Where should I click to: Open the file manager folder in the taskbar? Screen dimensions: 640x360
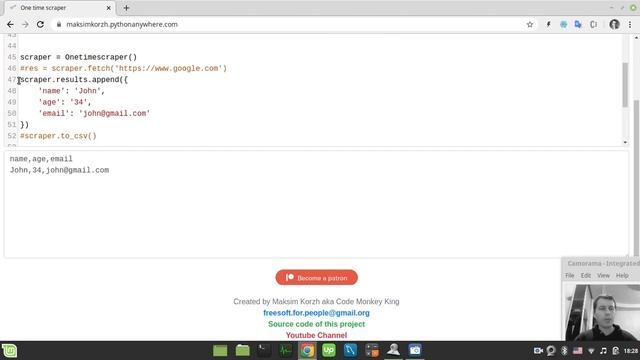click(242, 351)
